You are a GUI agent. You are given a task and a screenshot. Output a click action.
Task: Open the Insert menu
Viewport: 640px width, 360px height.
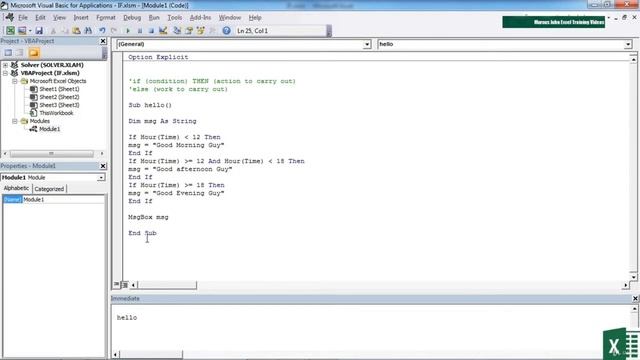tap(81, 18)
